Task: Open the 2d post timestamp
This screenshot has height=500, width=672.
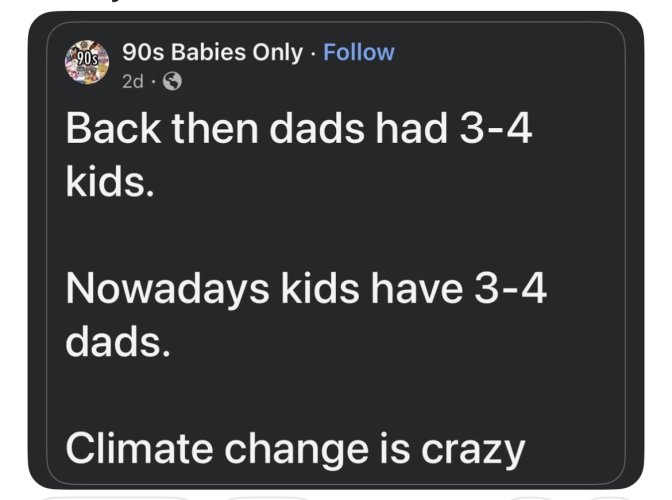Action: [x=132, y=81]
